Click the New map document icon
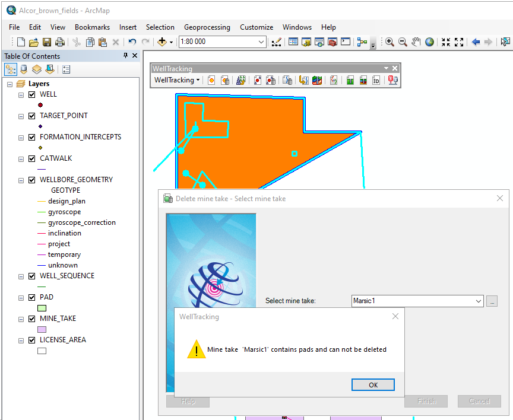The height and width of the screenshot is (420, 513). pos(21,42)
